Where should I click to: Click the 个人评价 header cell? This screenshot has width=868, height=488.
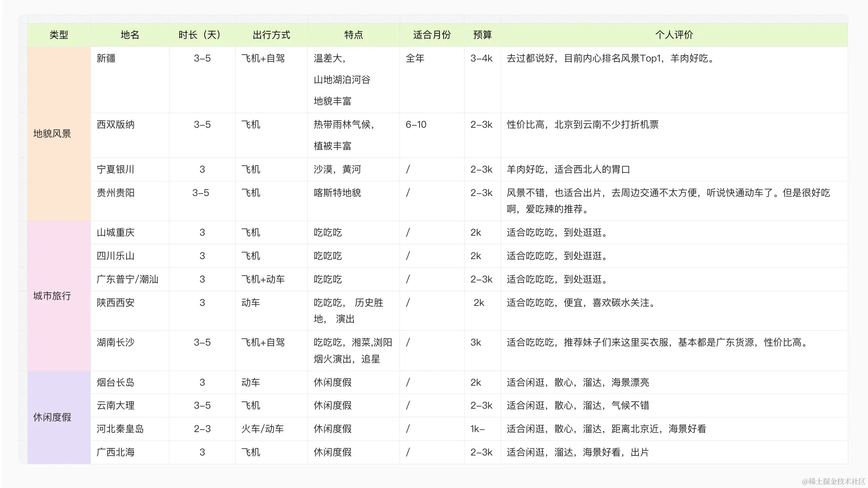coord(674,35)
